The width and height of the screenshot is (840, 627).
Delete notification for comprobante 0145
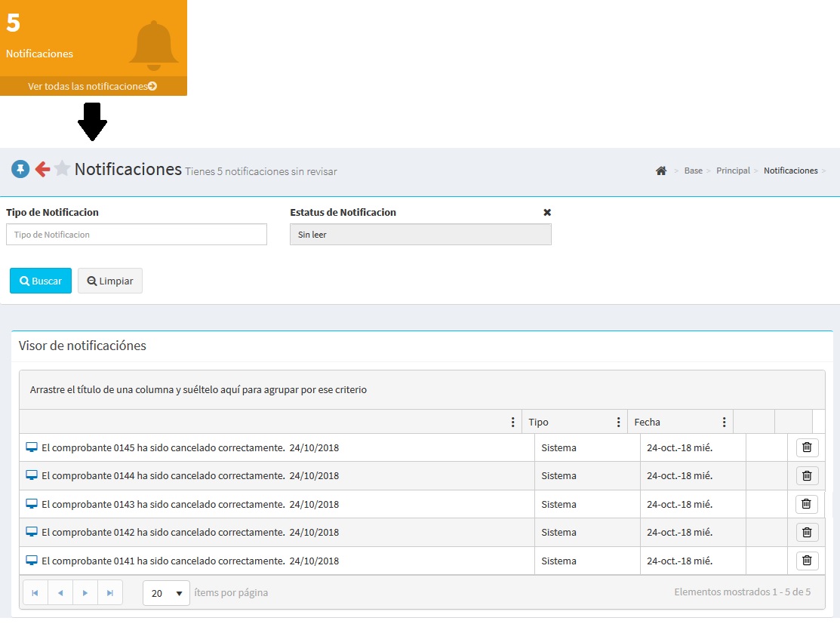point(807,447)
